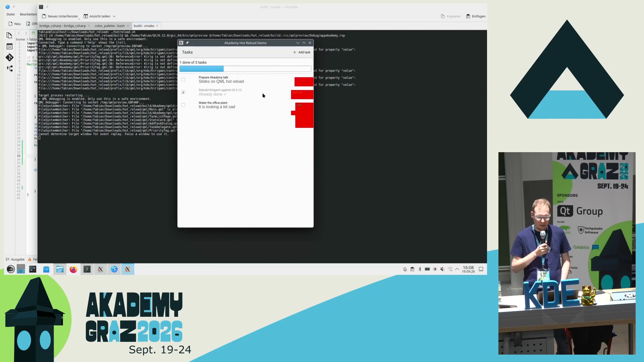
Task: Open the demo window's app icon menu
Action: (181, 43)
